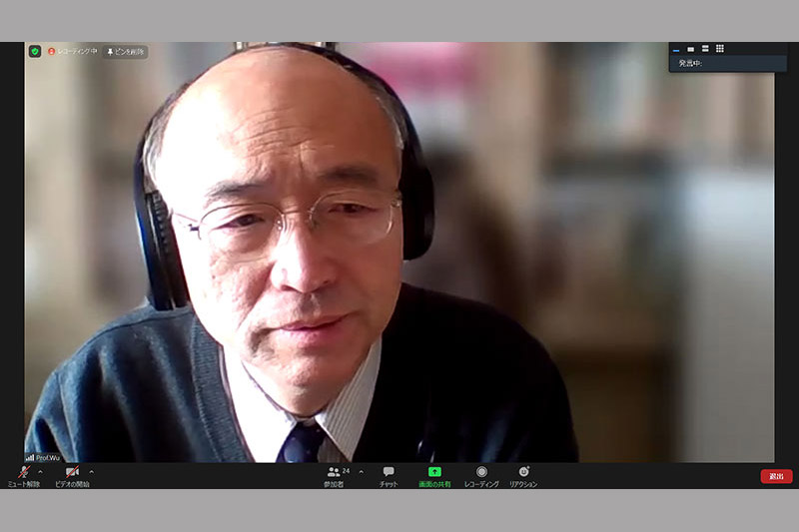This screenshot has width=799, height=532.
Task: Open the green shield meeting info icon
Action: [x=35, y=52]
